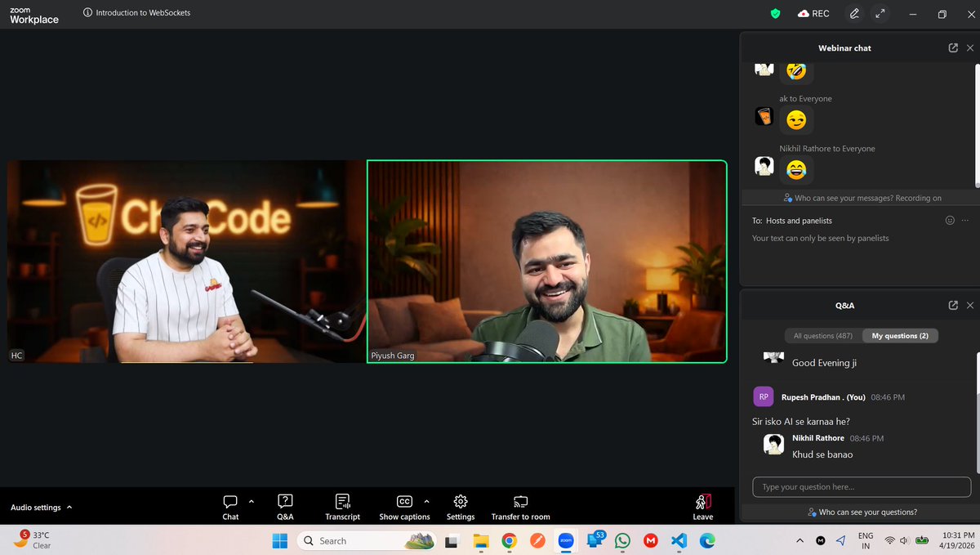The image size is (980, 555).
Task: Mute system volume from the taskbar
Action: 903,540
